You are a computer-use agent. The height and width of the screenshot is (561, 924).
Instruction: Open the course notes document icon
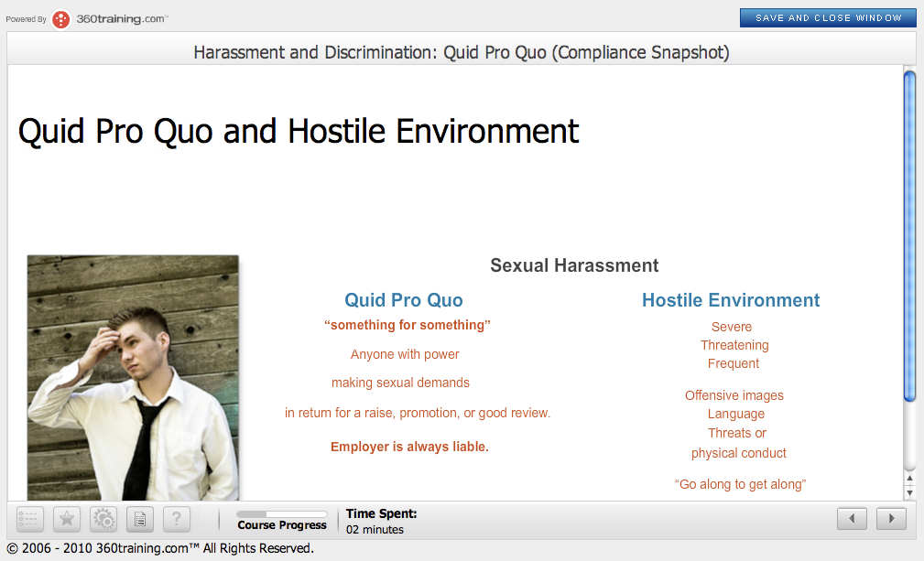[x=140, y=520]
